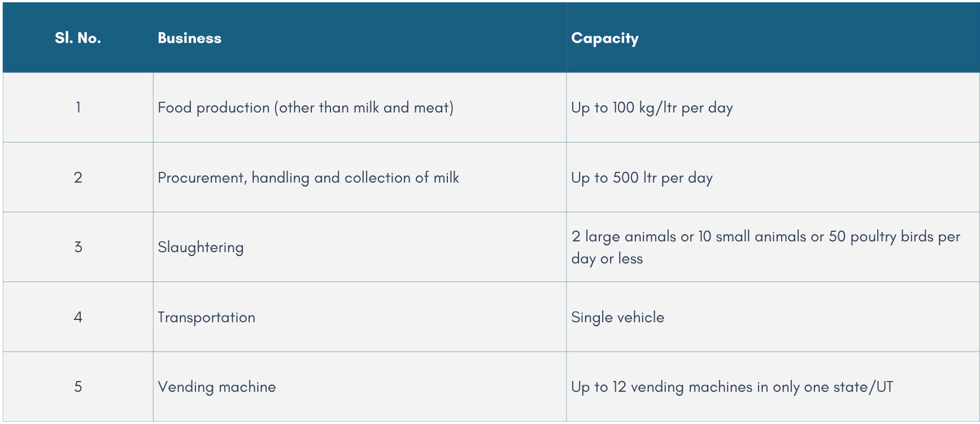Click the Slaughtering business cell
The image size is (980, 424).
tap(201, 247)
